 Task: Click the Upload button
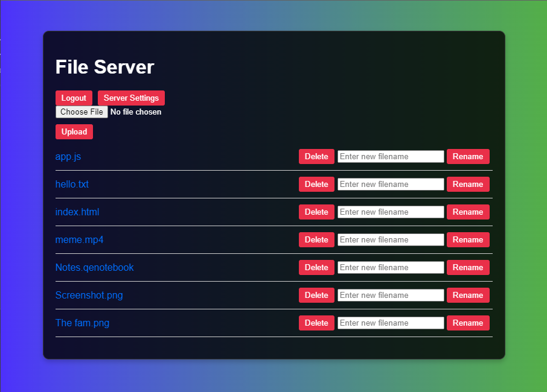click(74, 132)
